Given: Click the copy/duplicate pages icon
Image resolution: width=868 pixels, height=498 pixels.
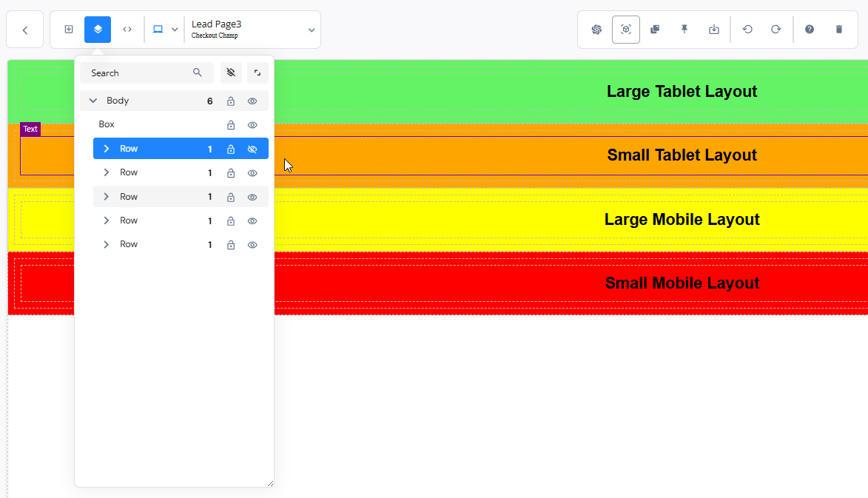Looking at the screenshot, I should click(x=655, y=30).
